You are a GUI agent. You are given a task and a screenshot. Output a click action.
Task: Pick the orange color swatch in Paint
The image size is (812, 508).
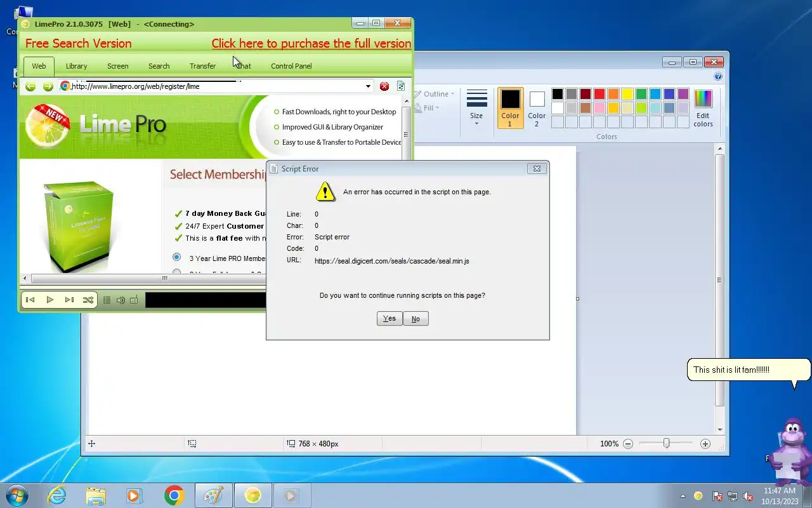tap(613, 94)
